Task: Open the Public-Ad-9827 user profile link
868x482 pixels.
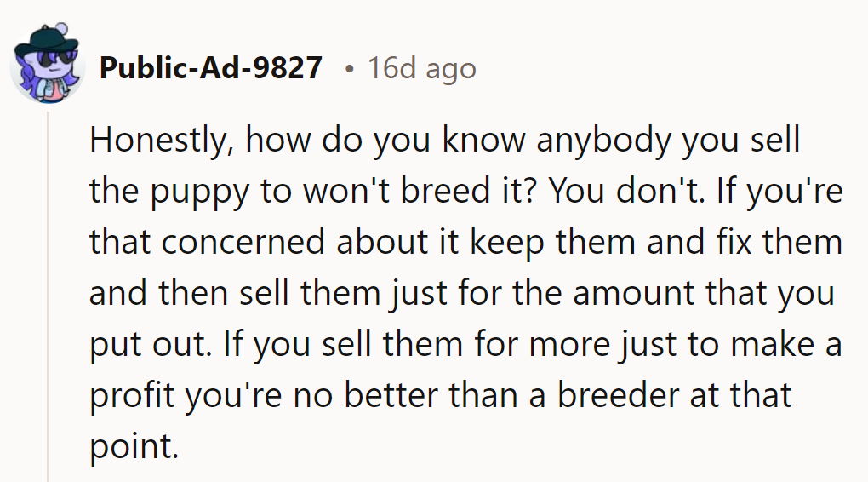Action: coord(211,68)
